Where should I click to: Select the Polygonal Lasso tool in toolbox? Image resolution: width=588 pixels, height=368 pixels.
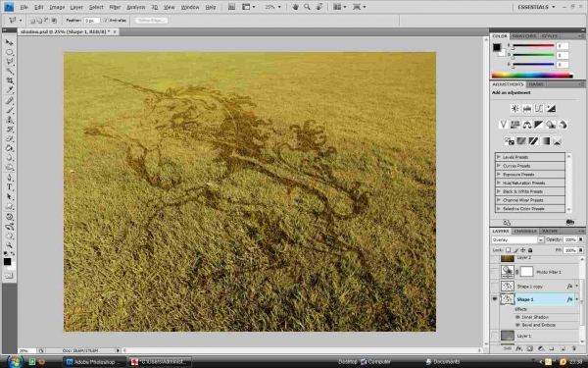pos(10,62)
